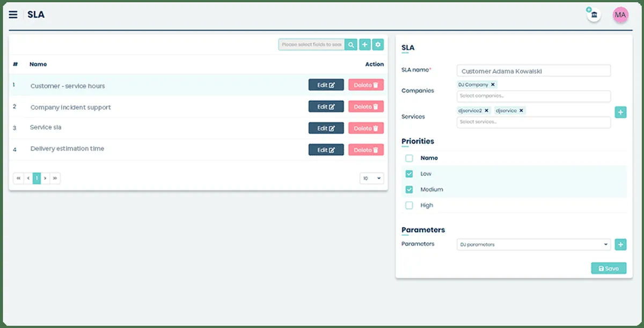The height and width of the screenshot is (328, 644).
Task: Click the Name column header in list
Action: point(38,64)
